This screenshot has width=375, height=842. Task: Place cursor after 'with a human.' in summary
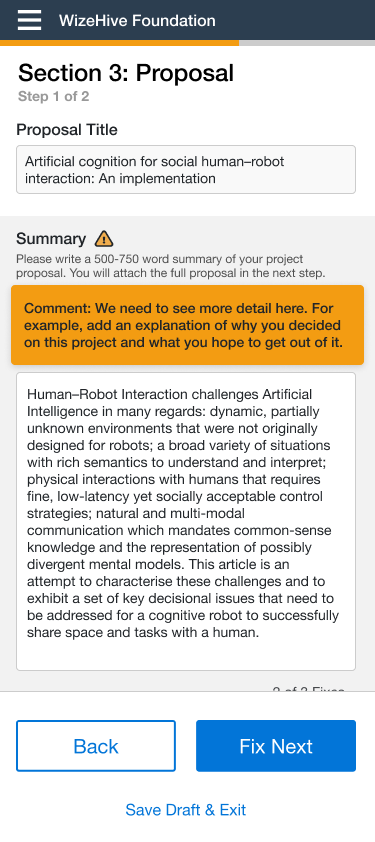point(260,633)
